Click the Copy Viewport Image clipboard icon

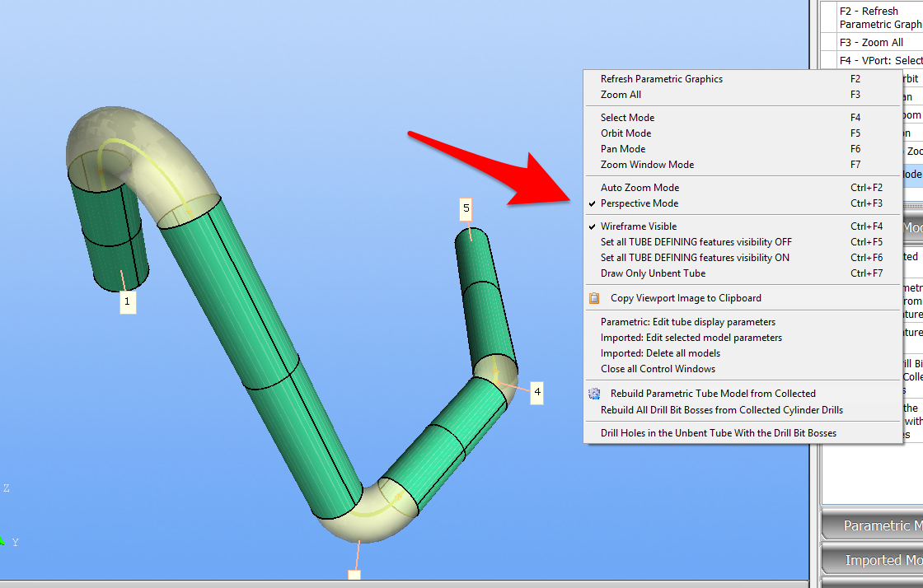tap(593, 298)
